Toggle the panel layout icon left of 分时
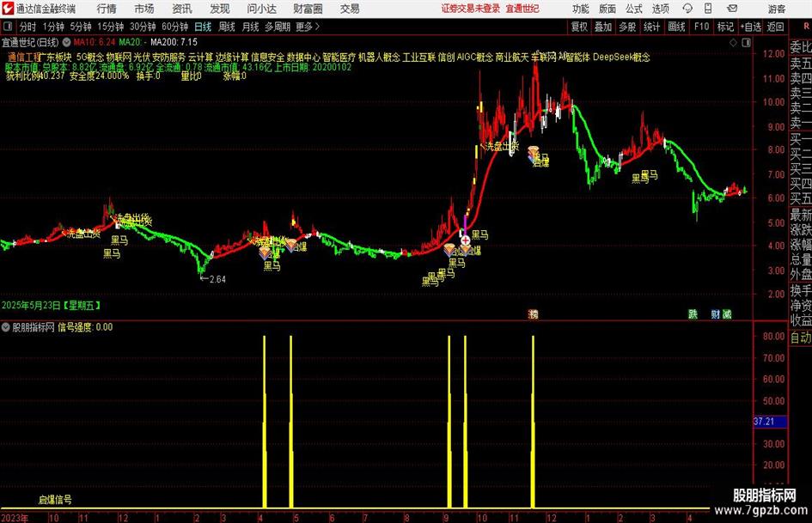This screenshot has width=812, height=523. (8, 27)
